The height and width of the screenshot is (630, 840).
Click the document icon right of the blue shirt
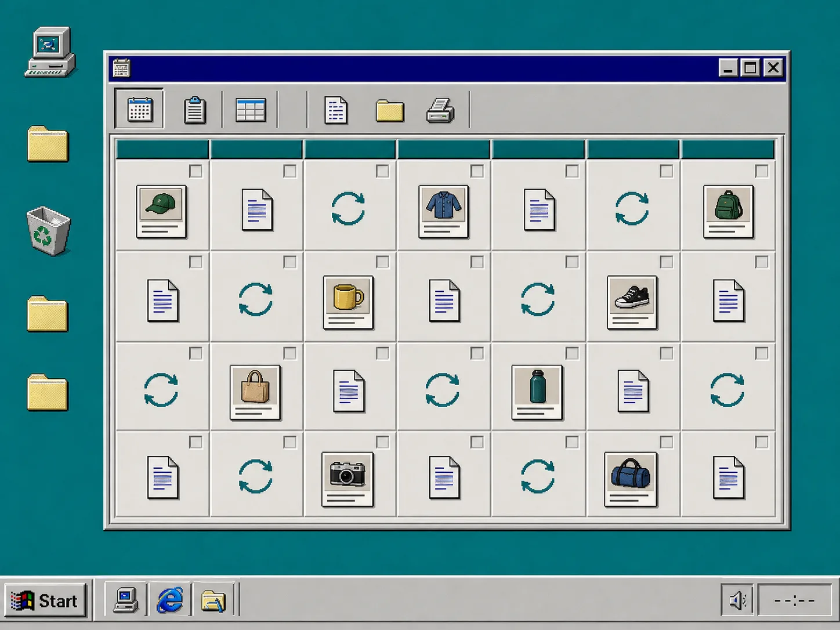[x=540, y=210]
